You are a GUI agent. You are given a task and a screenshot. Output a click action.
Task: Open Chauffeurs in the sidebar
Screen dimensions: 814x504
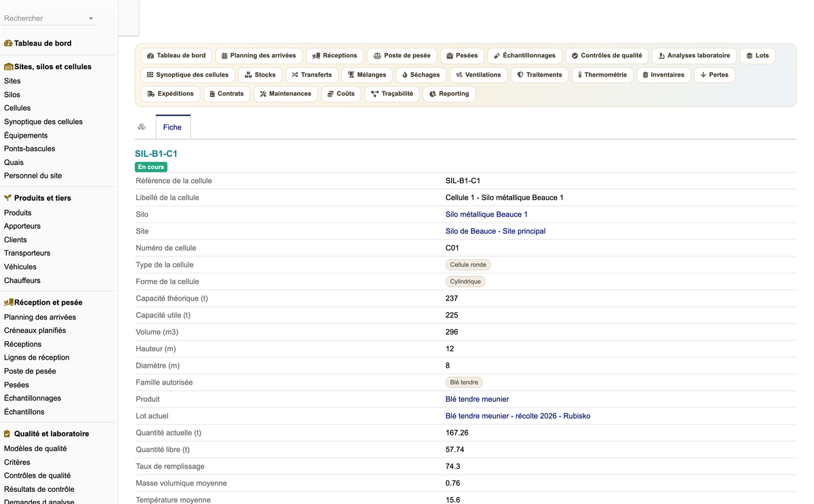click(22, 280)
